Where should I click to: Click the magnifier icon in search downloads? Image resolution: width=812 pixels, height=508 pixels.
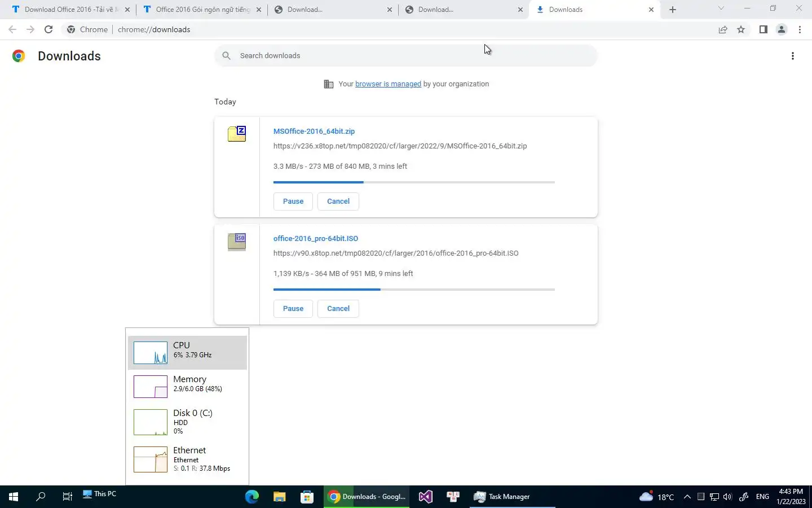tap(226, 56)
